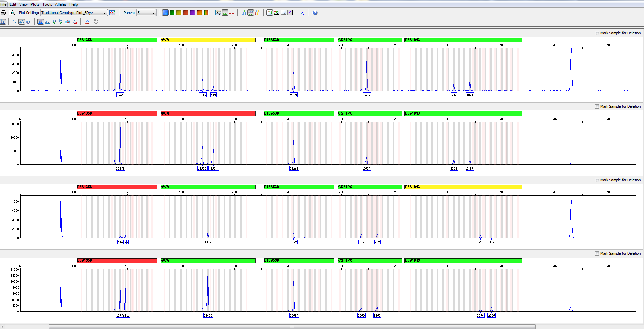Select red vWA marker header in second plot
This screenshot has height=329, width=644.
(208, 113)
